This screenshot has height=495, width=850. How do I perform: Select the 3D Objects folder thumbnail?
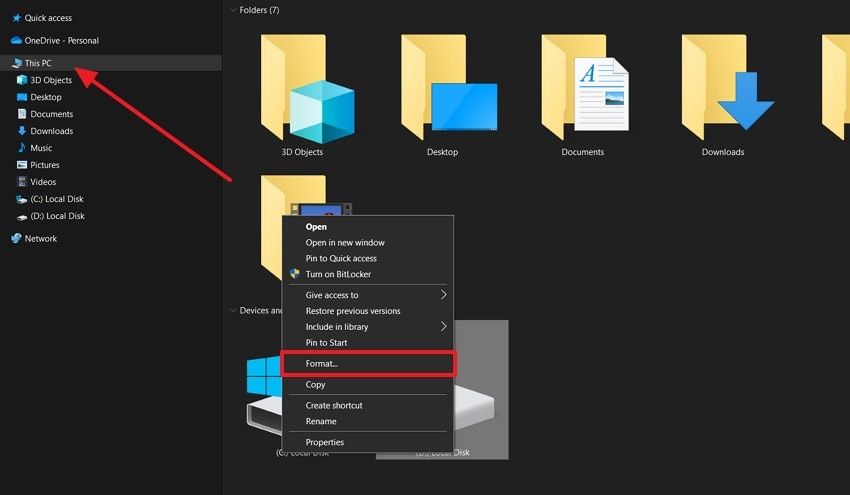coord(307,88)
